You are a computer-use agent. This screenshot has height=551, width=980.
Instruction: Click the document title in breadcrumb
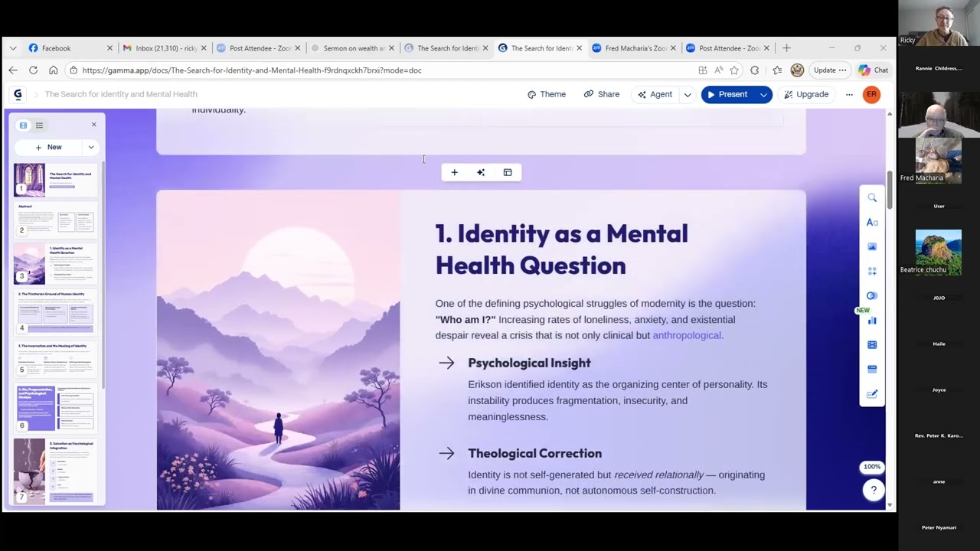[121, 95]
